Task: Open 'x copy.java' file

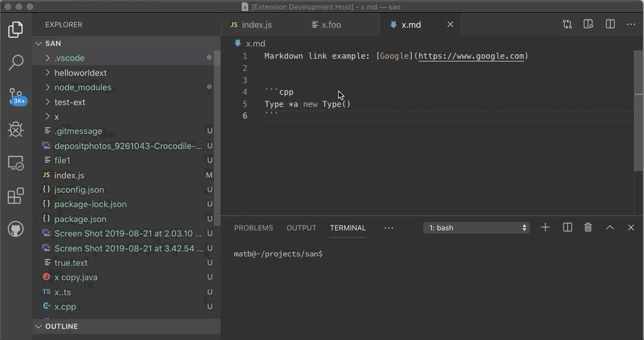Action: (x=123, y=277)
